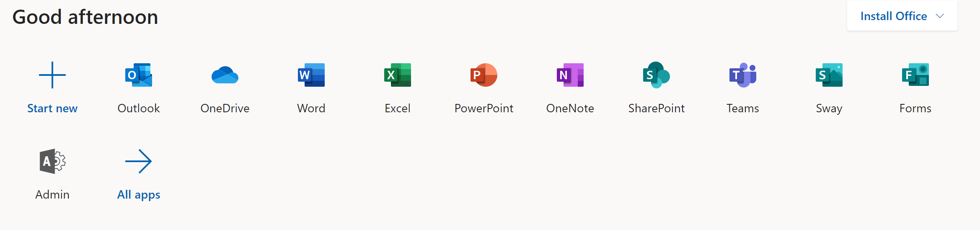
Task: Launch Forms from its icon
Action: 915,75
